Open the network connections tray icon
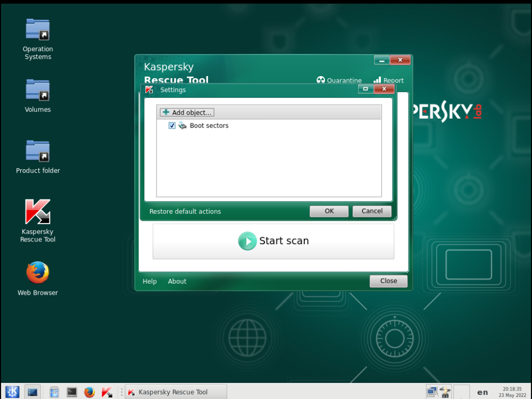The image size is (532, 399). (x=432, y=392)
